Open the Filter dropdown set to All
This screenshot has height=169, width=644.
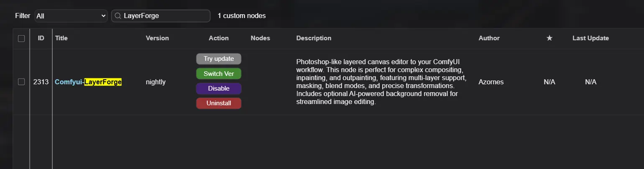coord(71,16)
